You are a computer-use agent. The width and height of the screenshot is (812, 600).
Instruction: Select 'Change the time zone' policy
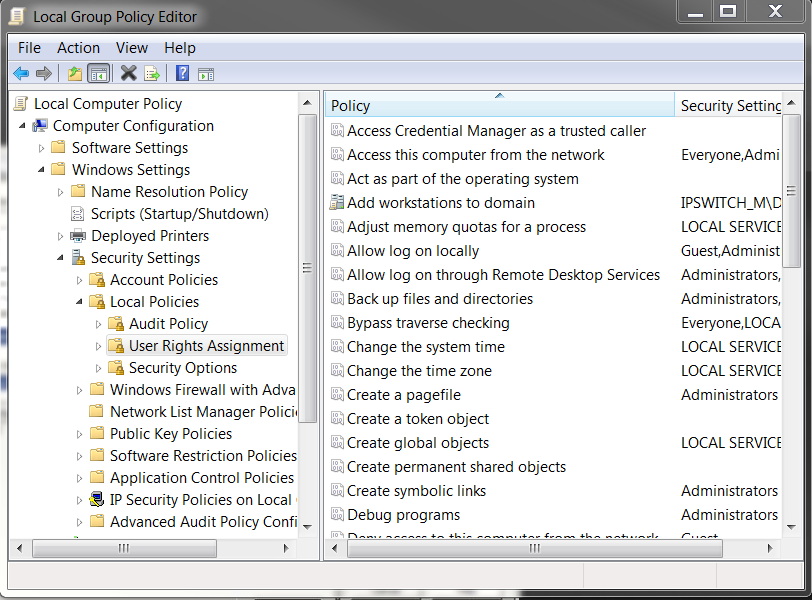[x=419, y=371]
